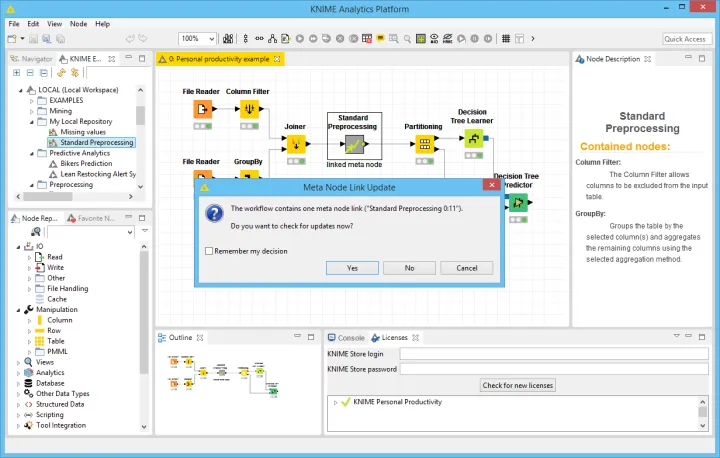720x458 pixels.
Task: Open the View menu
Action: click(54, 24)
